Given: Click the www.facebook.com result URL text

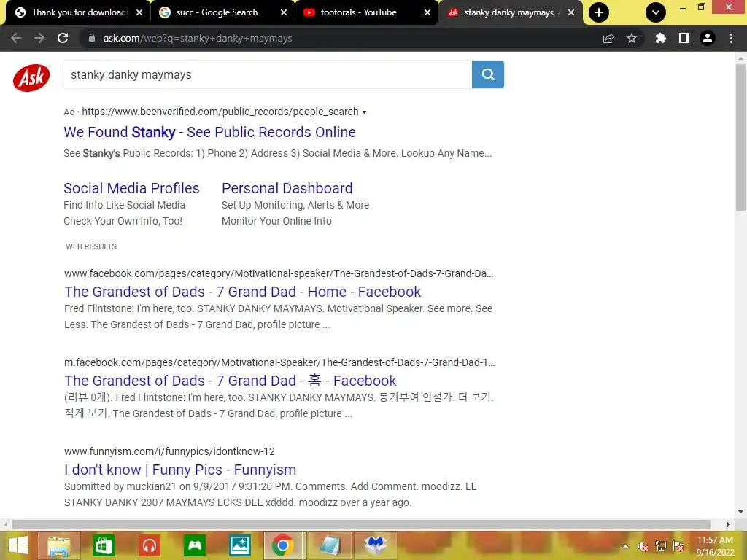Looking at the screenshot, I should (x=279, y=273).
